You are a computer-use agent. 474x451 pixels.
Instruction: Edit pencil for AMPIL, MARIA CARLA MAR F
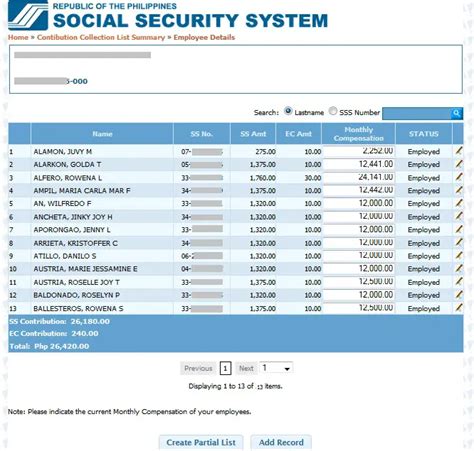click(x=459, y=190)
